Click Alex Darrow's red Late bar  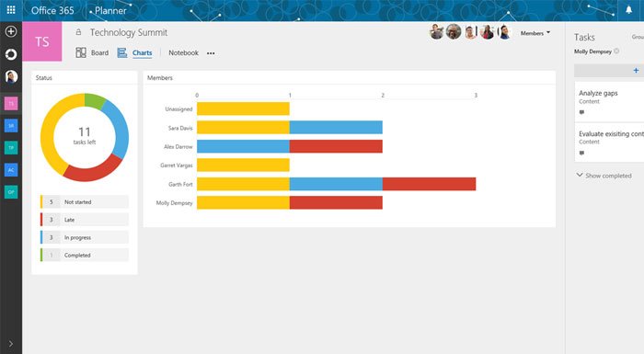coord(336,146)
